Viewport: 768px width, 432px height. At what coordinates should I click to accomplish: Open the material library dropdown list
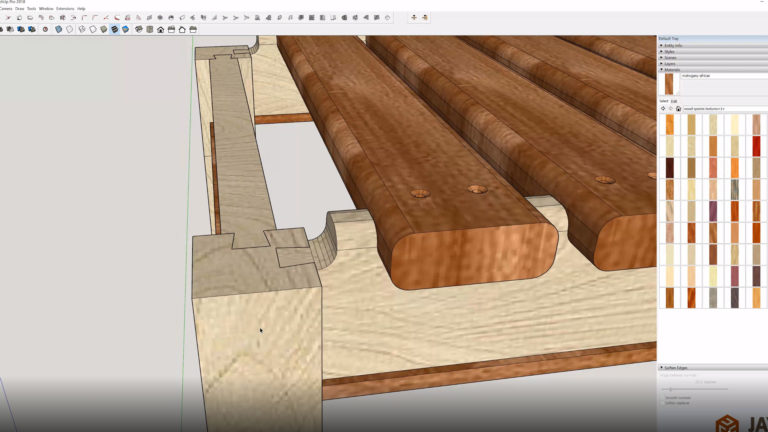tap(725, 109)
